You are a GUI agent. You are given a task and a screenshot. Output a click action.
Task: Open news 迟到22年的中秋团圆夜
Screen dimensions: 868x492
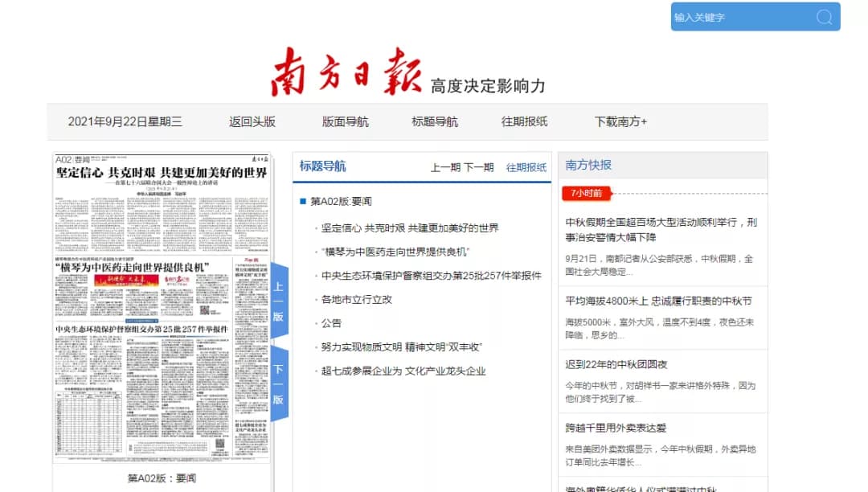[x=616, y=365]
